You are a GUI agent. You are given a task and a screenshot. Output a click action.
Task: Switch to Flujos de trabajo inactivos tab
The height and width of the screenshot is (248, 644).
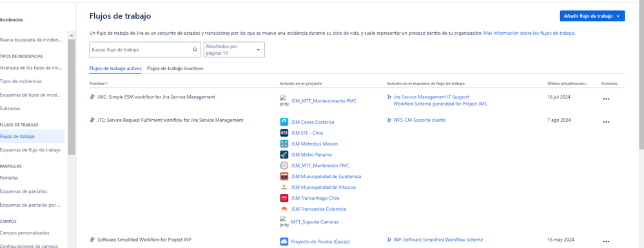coord(175,68)
